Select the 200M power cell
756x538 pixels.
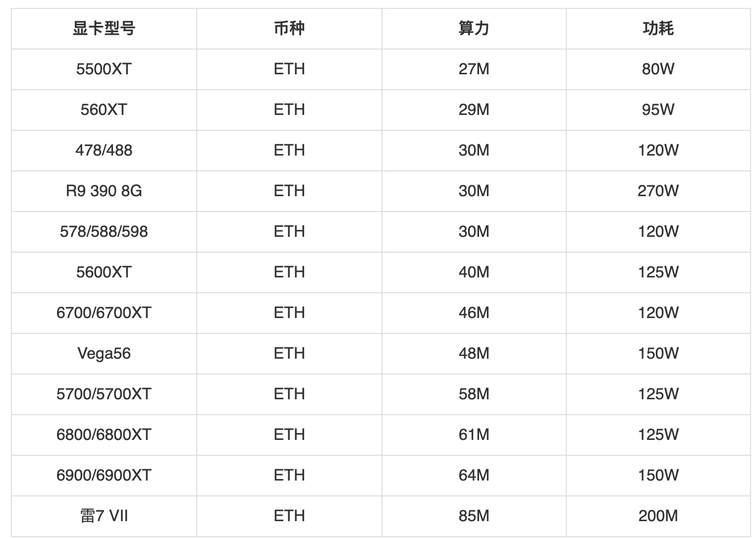click(658, 516)
